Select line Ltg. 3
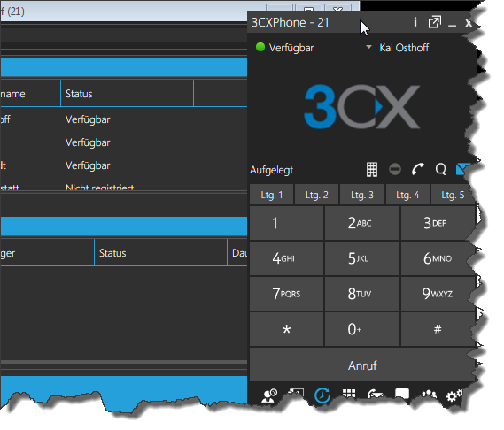504x430 pixels. click(x=362, y=195)
